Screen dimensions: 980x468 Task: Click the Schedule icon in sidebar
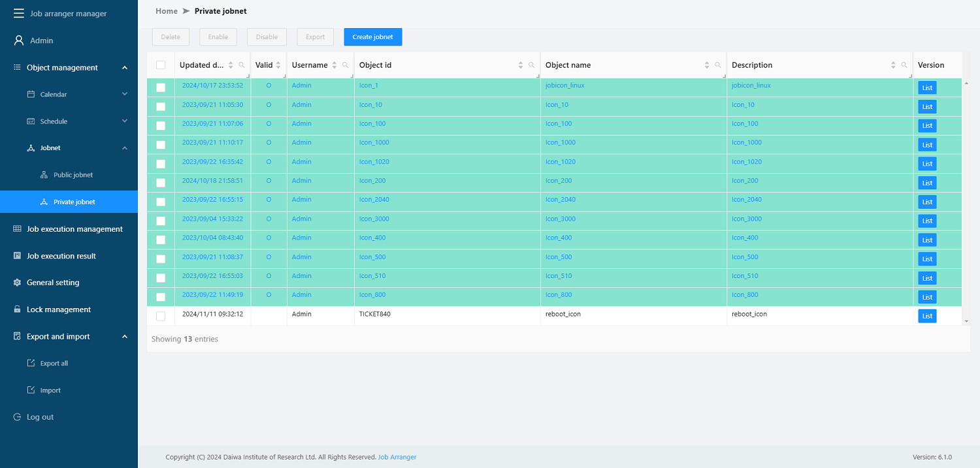(x=31, y=121)
